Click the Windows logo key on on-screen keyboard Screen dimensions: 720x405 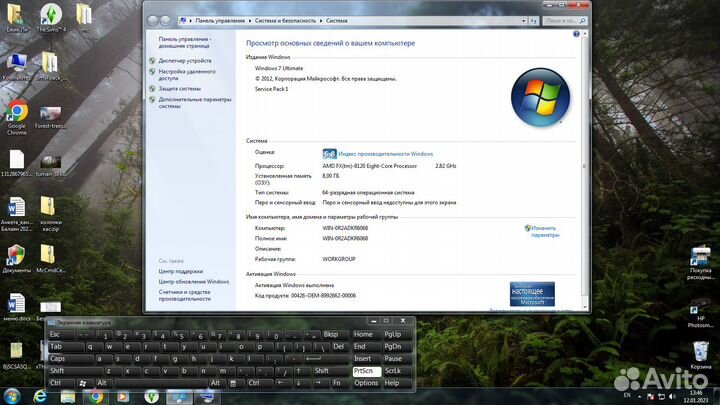click(x=83, y=383)
